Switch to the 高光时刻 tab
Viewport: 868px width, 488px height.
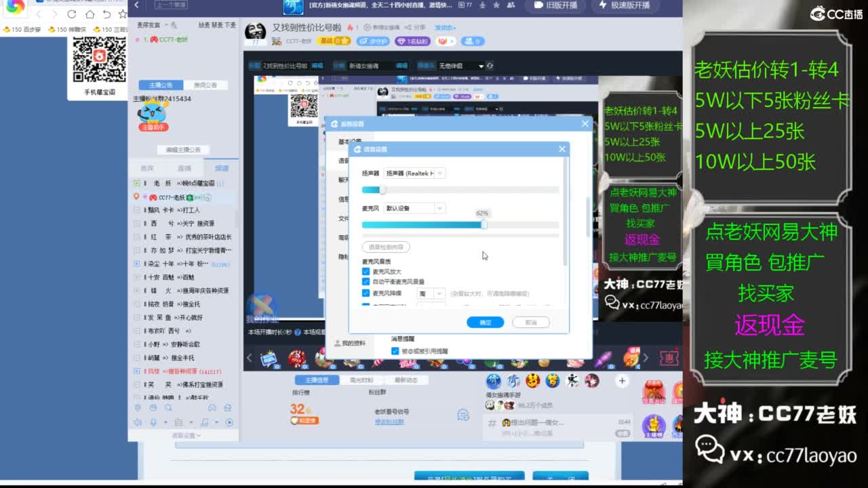click(x=361, y=380)
